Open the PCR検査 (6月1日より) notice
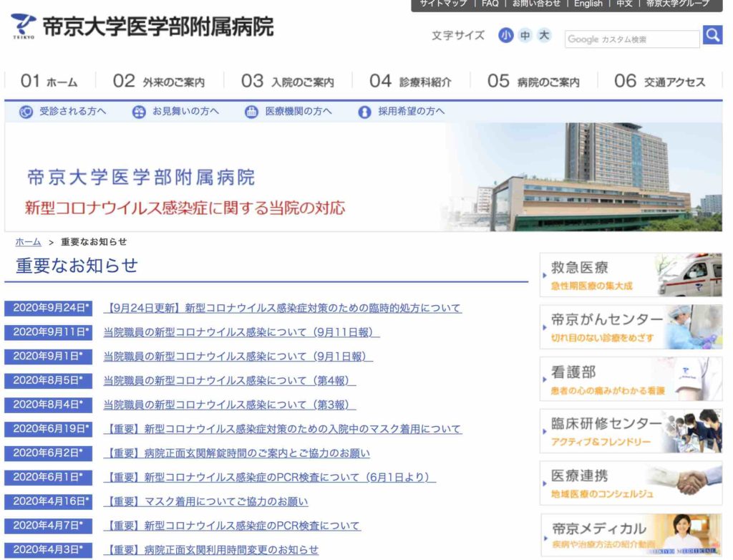The width and height of the screenshot is (733, 560). tap(269, 477)
